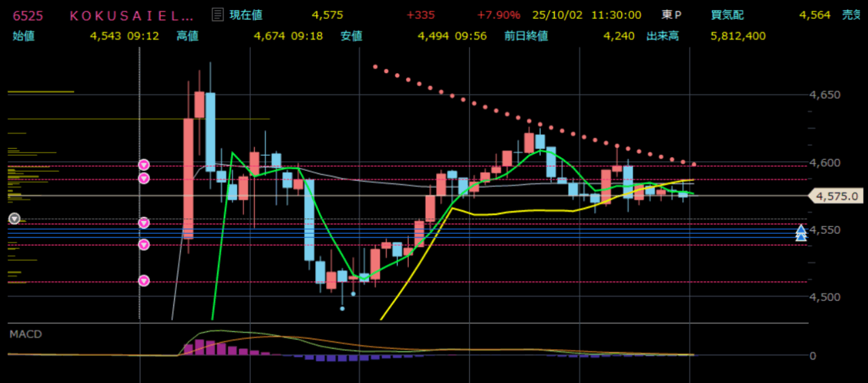The image size is (868, 383).
Task: Click the first parabolic SAR dot at top
Action: click(375, 67)
